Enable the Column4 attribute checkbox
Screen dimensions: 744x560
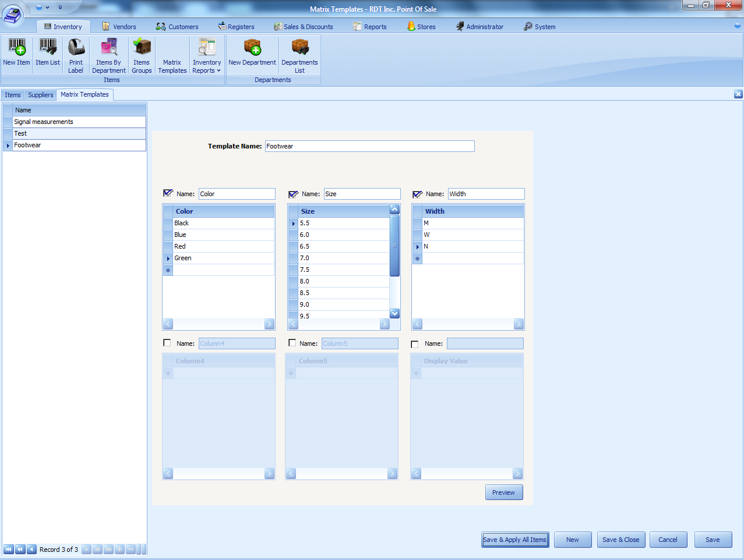pos(167,343)
